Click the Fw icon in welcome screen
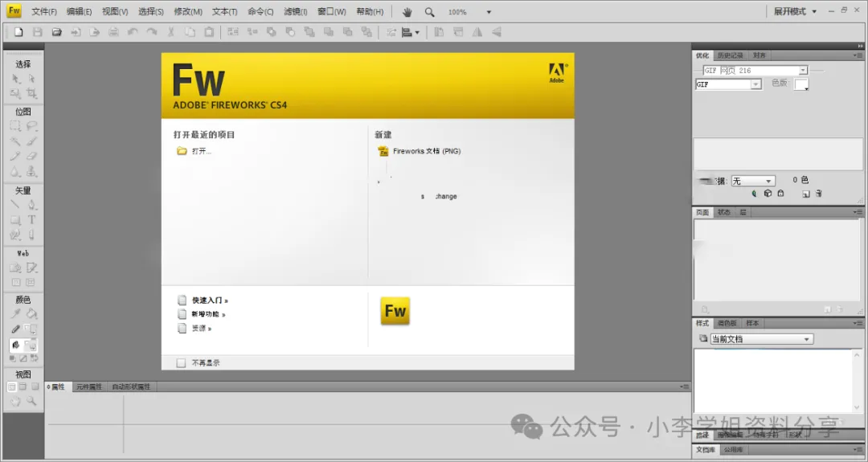The height and width of the screenshot is (462, 868). coord(395,311)
